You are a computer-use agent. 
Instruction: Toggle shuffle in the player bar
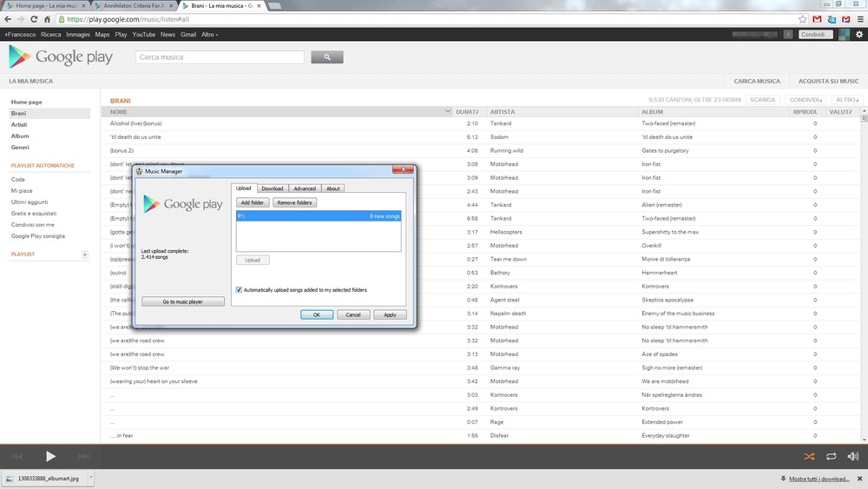[x=809, y=456]
